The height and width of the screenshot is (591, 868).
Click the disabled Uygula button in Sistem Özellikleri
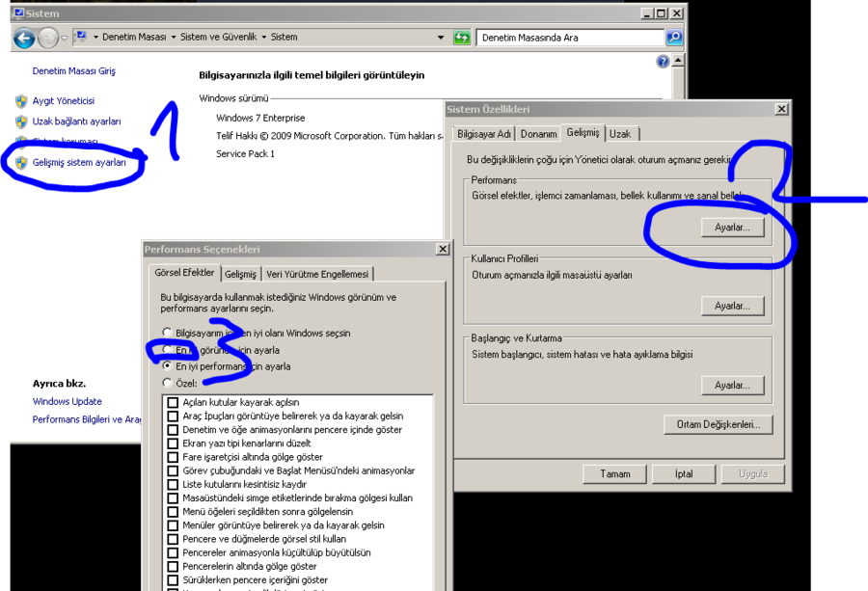pos(753,474)
